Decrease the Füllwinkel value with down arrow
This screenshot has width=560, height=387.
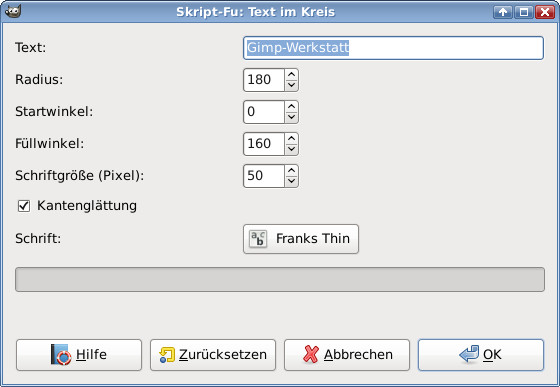291,149
